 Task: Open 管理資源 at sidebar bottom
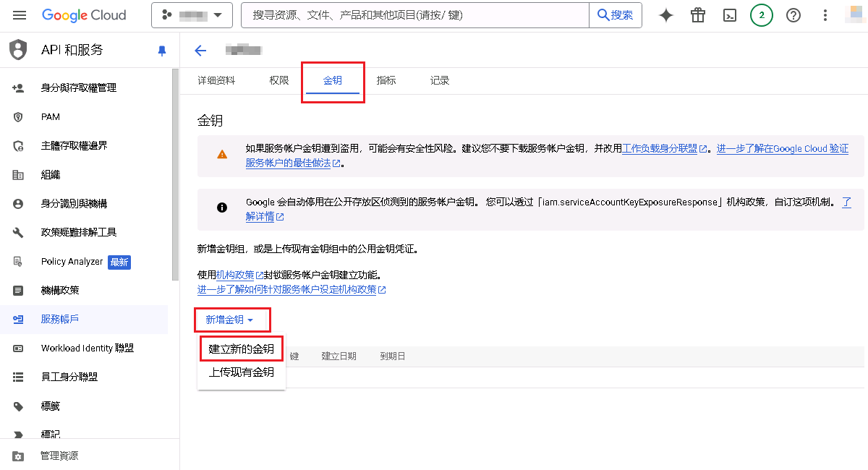point(59,456)
